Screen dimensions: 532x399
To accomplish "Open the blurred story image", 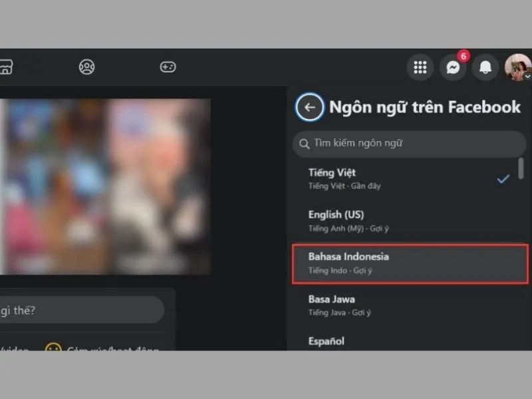I will click(105, 187).
